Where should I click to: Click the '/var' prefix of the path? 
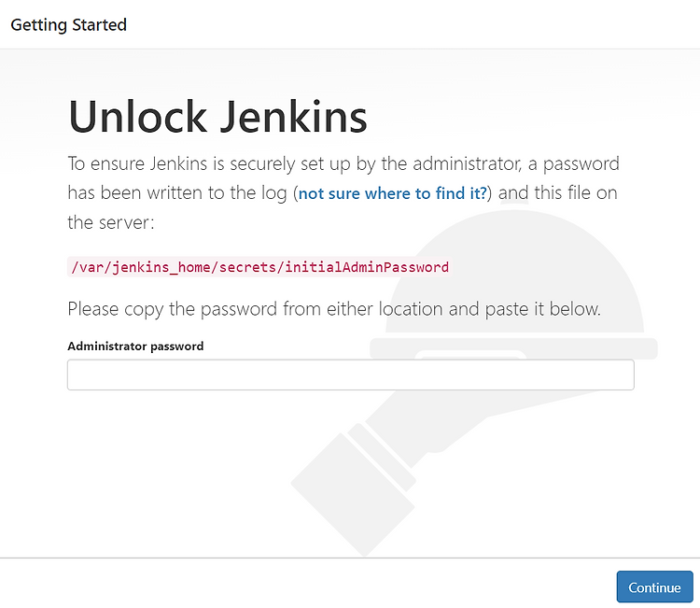87,267
